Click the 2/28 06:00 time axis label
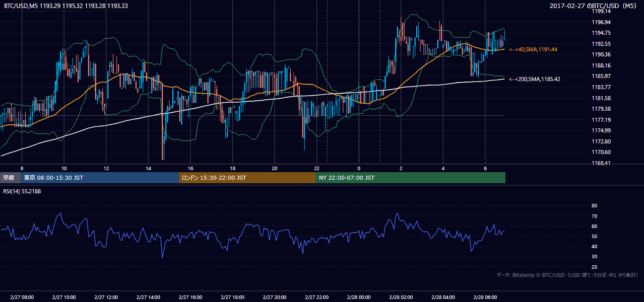 coord(485,297)
